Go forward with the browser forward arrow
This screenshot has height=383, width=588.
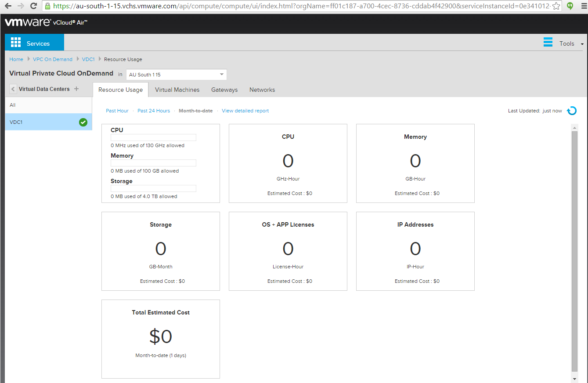point(21,6)
